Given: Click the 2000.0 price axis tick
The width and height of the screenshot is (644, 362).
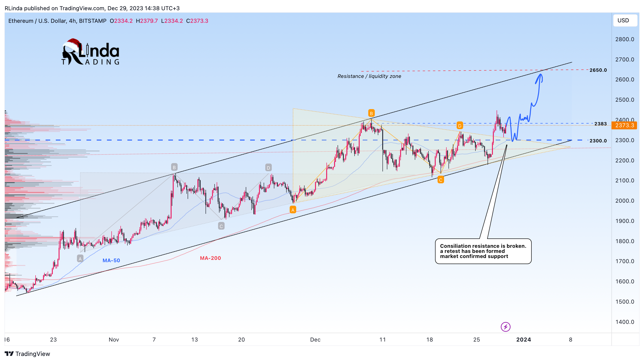Looking at the screenshot, I should tap(624, 201).
